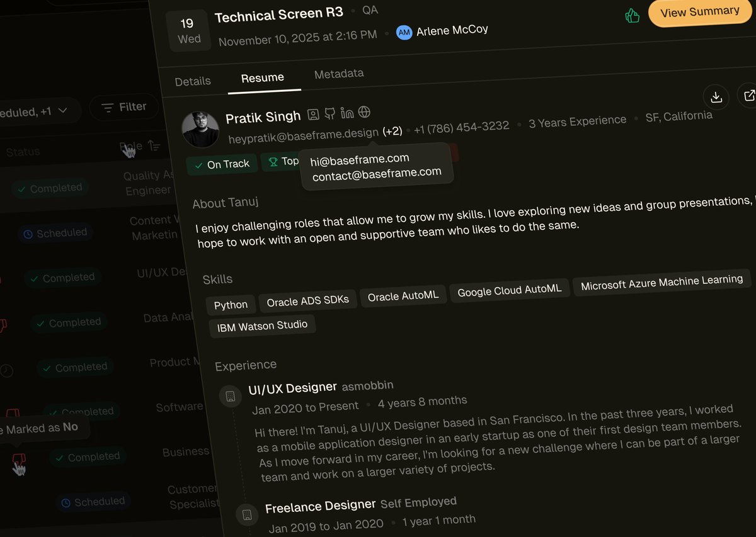The image size is (756, 537).
Task: Download the resume via download icon
Action: pos(716,97)
